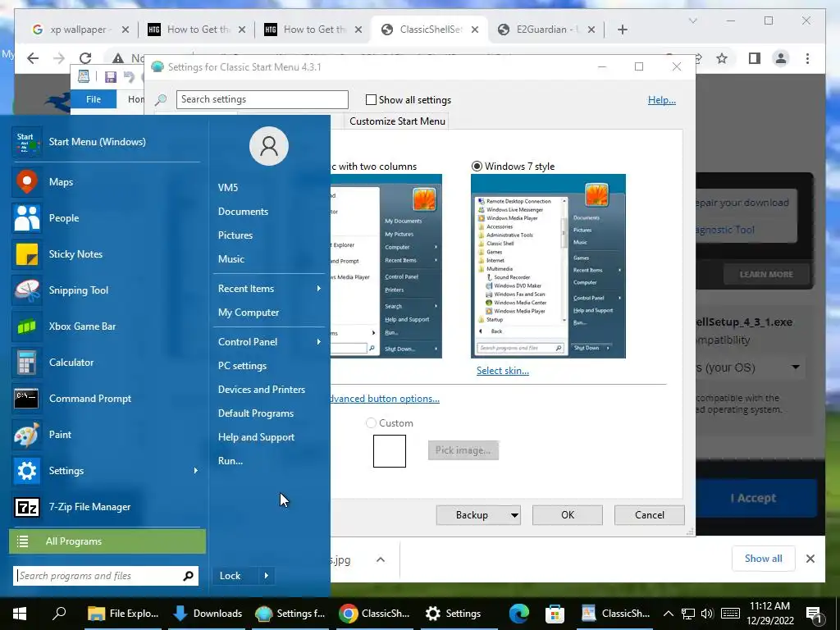Open the 7-Zip File Manager icon
Viewport: 840px width, 630px height.
point(26,507)
